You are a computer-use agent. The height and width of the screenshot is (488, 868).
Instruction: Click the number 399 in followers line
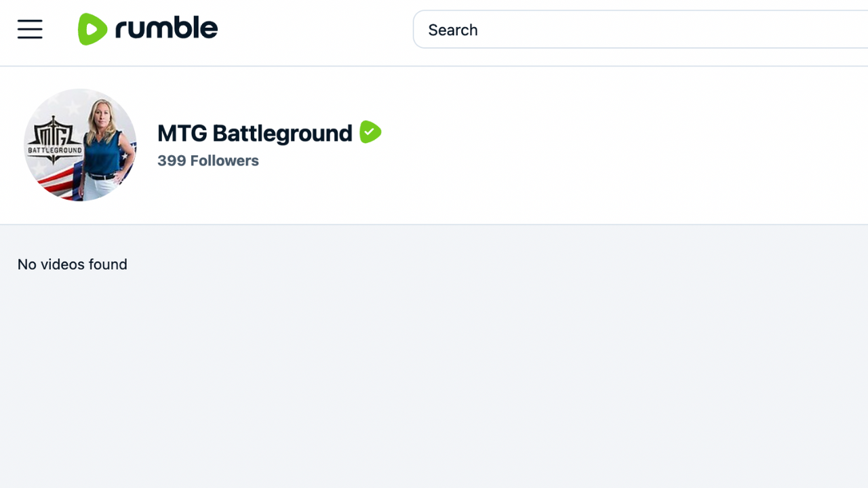point(172,161)
